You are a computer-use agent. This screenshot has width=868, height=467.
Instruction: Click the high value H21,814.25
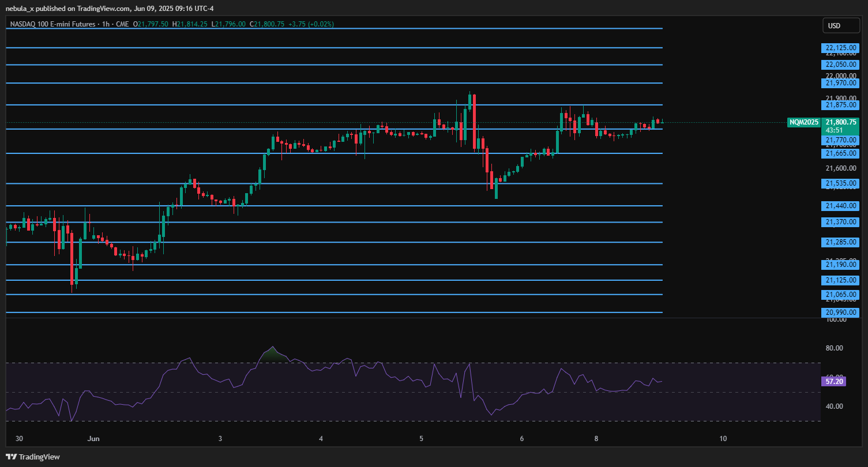click(190, 24)
